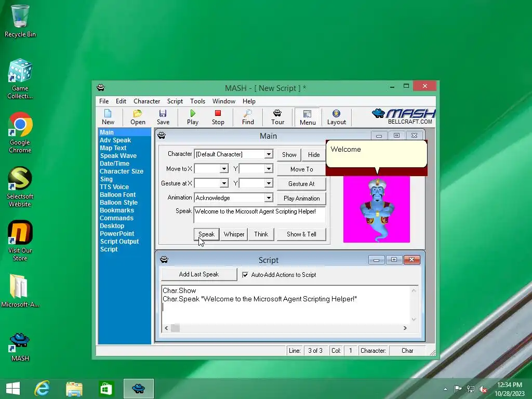Expand the Gesture at X dropdown
Screen dimensions: 532x399
(224, 183)
